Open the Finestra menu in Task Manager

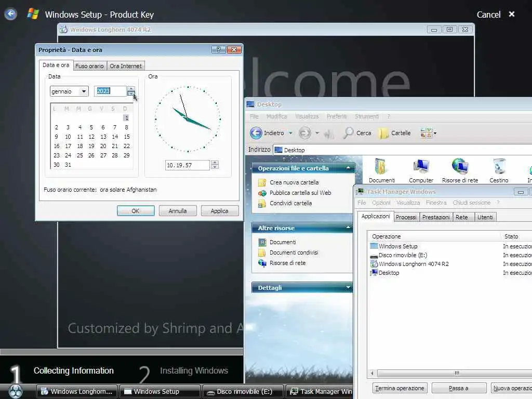[x=436, y=203]
